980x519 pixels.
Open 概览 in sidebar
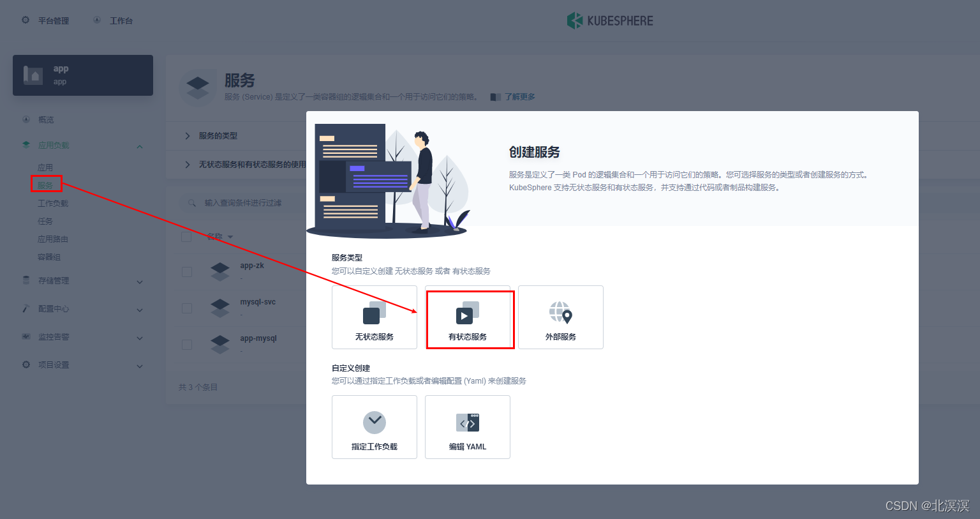tap(46, 120)
